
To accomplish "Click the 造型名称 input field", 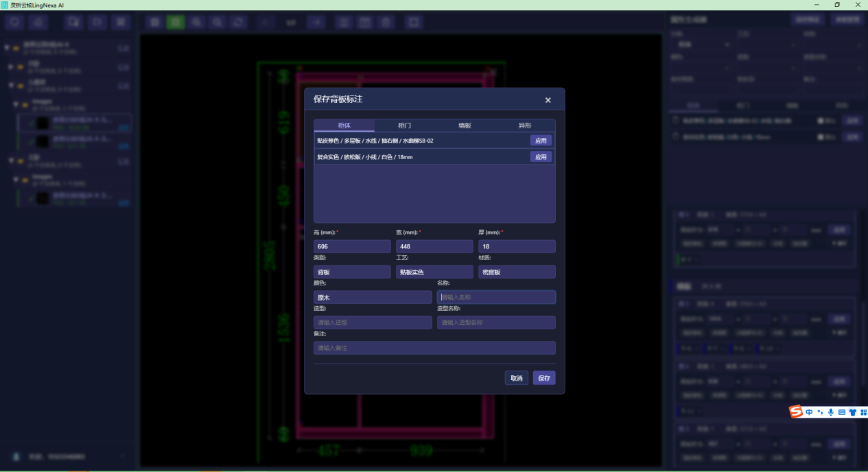I will [x=496, y=322].
